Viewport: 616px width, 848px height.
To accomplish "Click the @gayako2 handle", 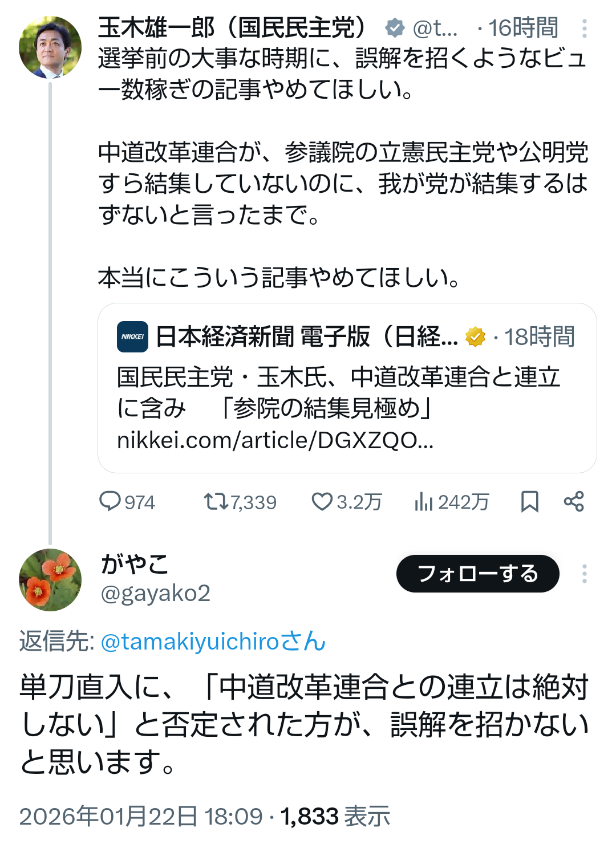I will point(156,594).
